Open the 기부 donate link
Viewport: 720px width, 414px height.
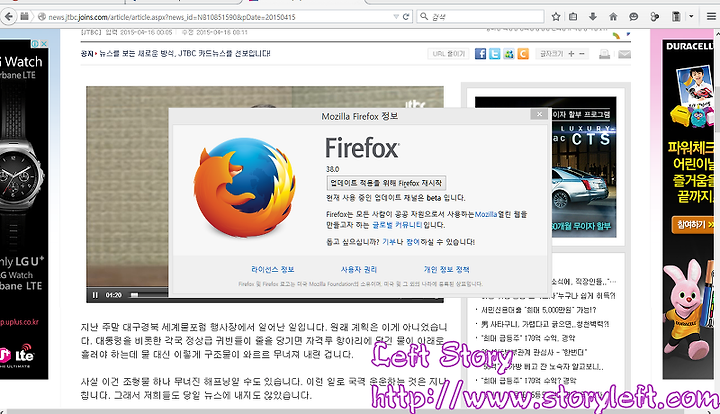click(389, 242)
